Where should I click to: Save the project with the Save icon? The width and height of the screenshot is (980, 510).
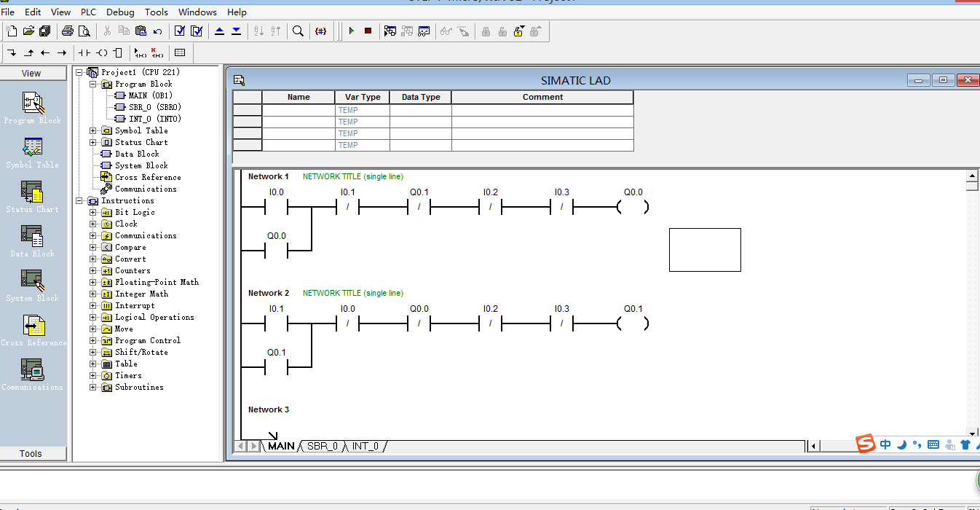[45, 31]
